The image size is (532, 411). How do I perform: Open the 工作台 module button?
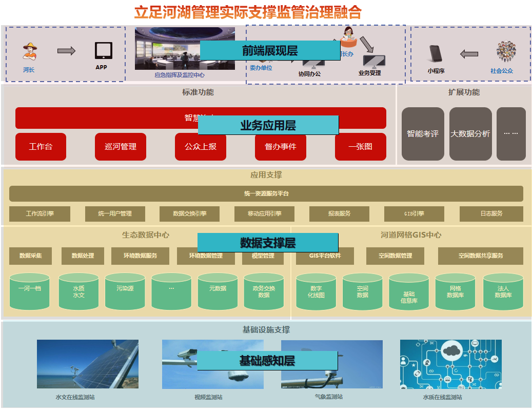point(41,147)
